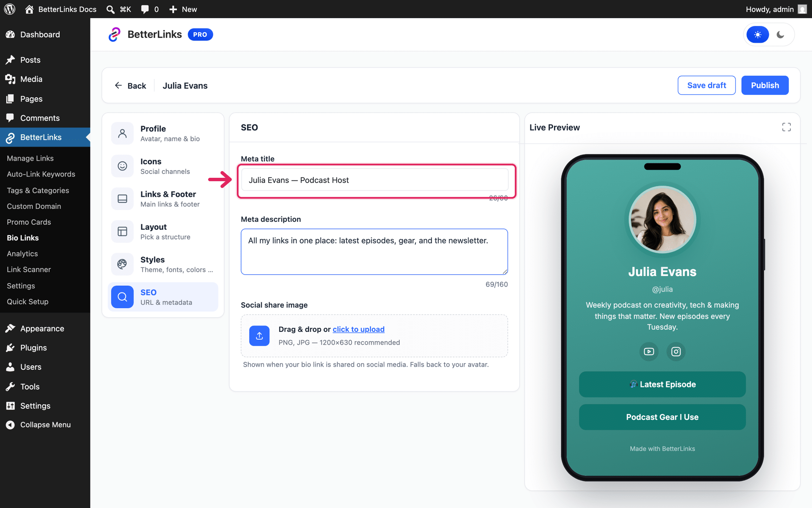Open BetterLinks Docs home icon
812x508 pixels.
tap(29, 9)
